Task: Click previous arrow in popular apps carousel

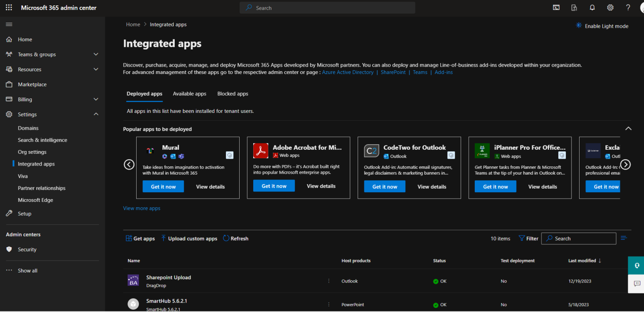Action: 129,165
